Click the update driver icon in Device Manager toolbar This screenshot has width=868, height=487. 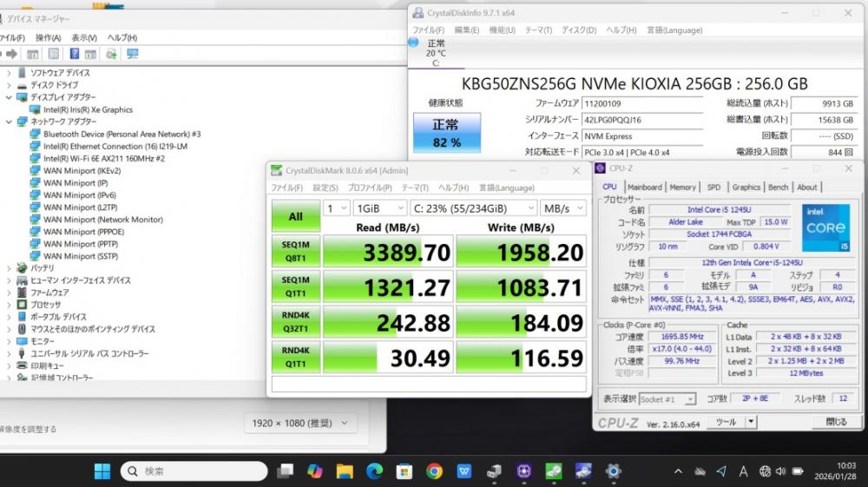[111, 54]
